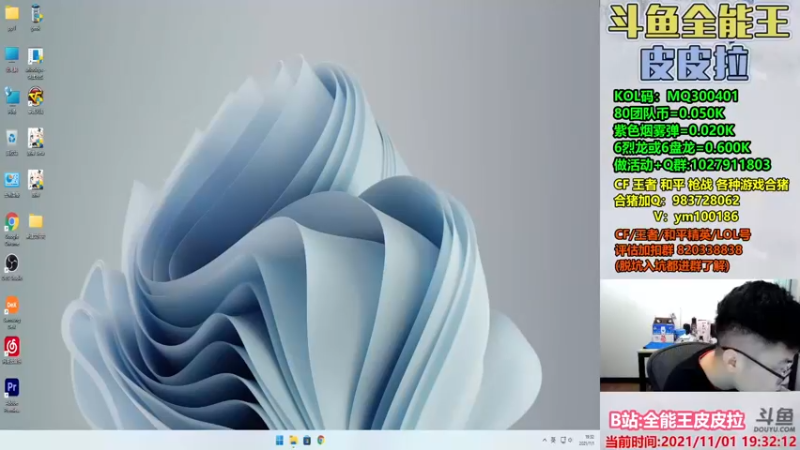Open Chrome from the taskbar
800x450 pixels.
[x=321, y=440]
